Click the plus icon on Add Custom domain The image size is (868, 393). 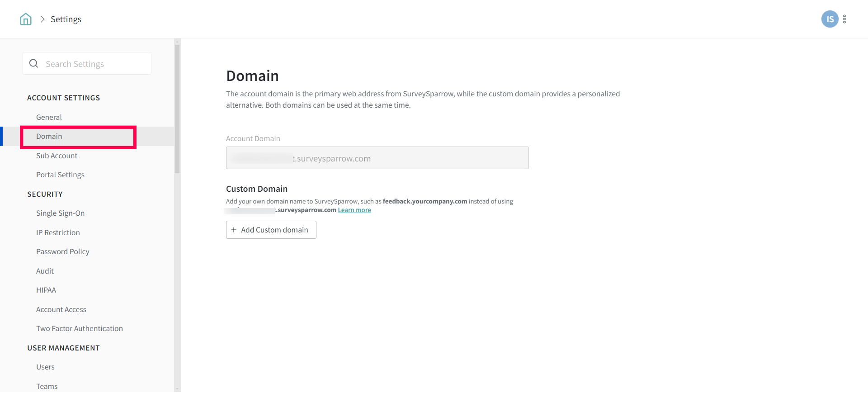pos(234,230)
